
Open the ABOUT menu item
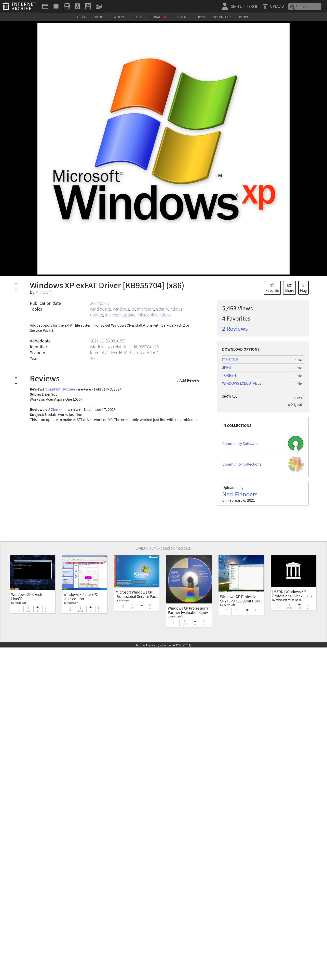point(81,17)
